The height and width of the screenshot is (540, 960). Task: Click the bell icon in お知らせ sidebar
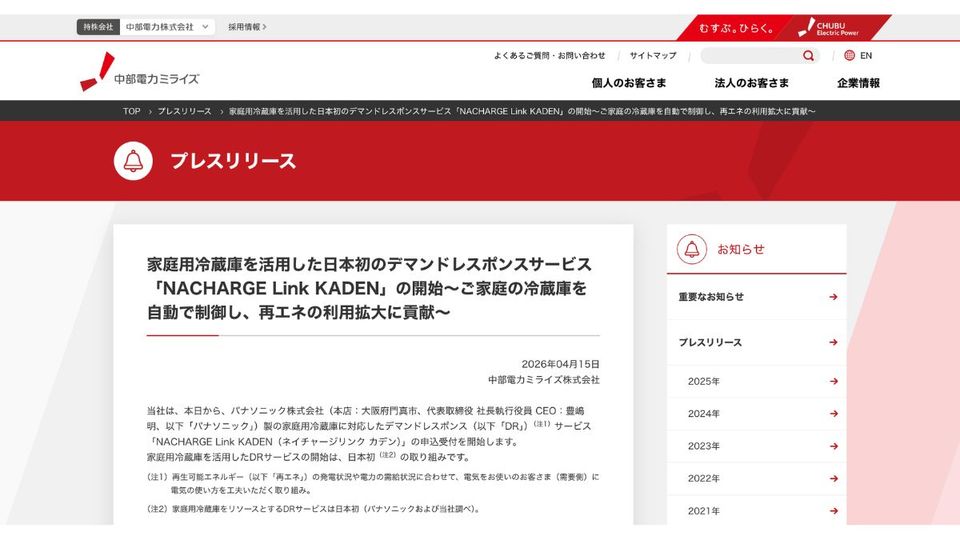691,249
